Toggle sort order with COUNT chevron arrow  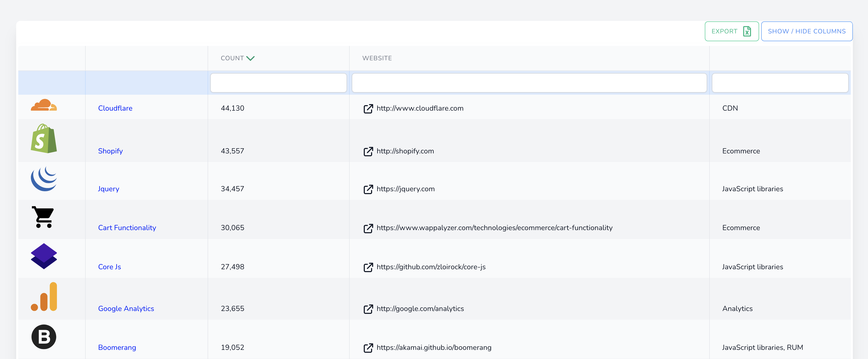[x=250, y=58]
